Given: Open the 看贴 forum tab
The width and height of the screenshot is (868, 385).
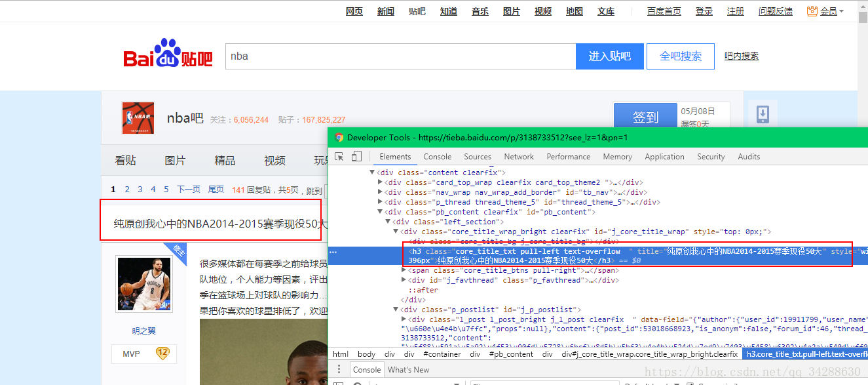Looking at the screenshot, I should click(x=125, y=161).
